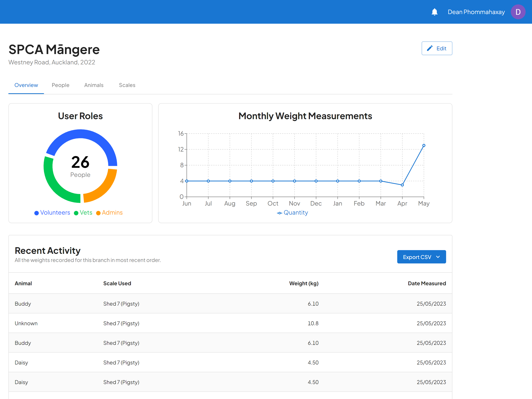Open the purple D user avatar

[x=518, y=12]
